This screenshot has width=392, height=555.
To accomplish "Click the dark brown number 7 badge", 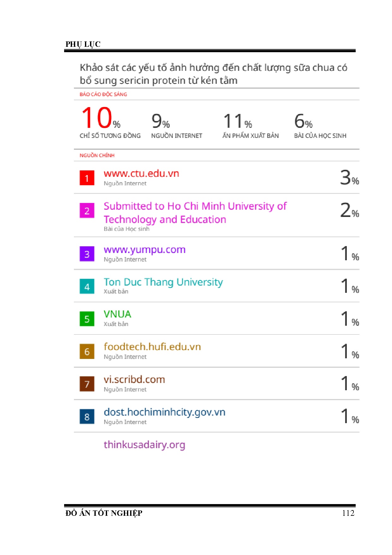I will 87,384.
